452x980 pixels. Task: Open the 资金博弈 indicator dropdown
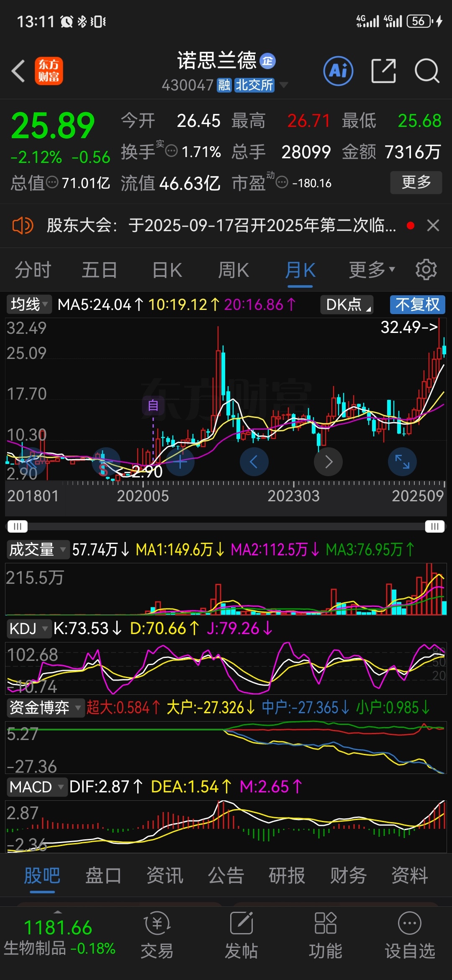(45, 708)
